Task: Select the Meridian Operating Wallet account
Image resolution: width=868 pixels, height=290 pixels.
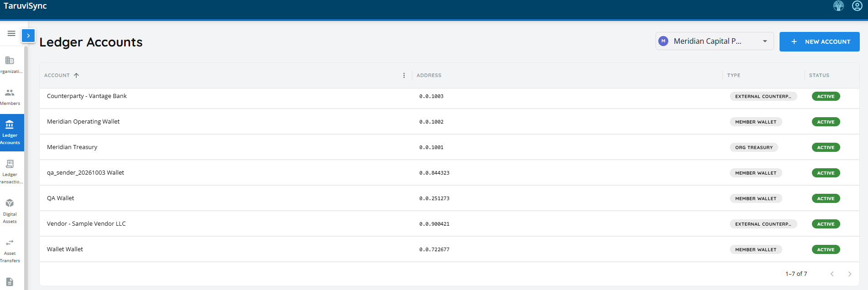Action: tap(83, 122)
